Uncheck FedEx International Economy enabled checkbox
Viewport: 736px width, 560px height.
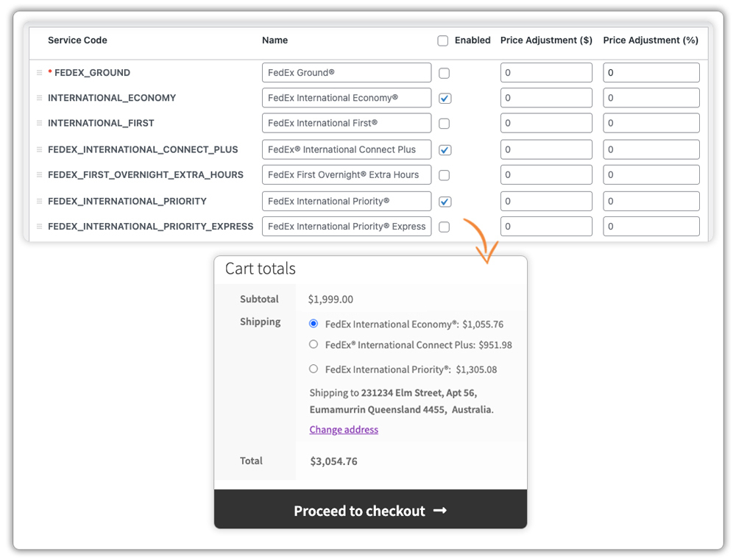pos(445,99)
